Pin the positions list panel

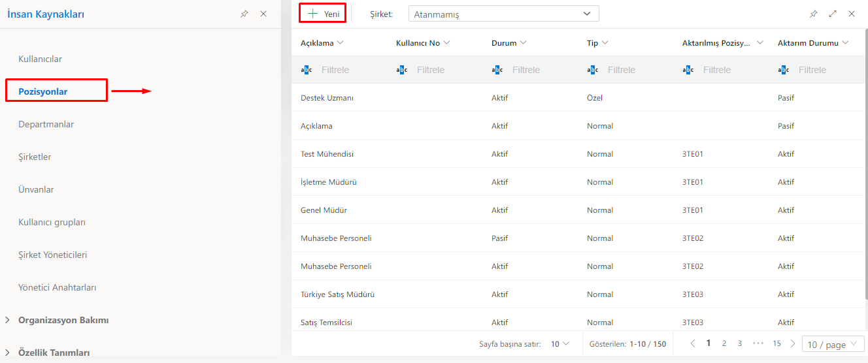pyautogui.click(x=814, y=14)
